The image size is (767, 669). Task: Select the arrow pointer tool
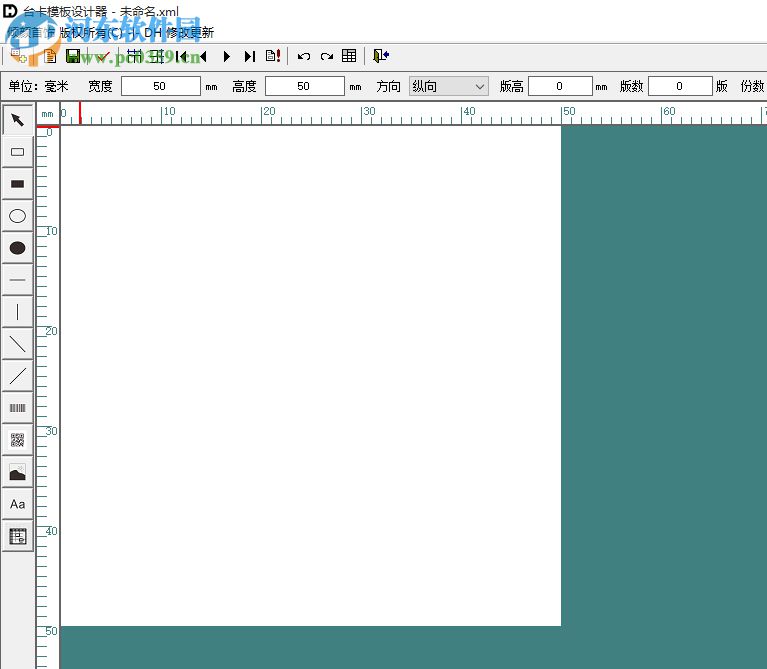[x=18, y=120]
